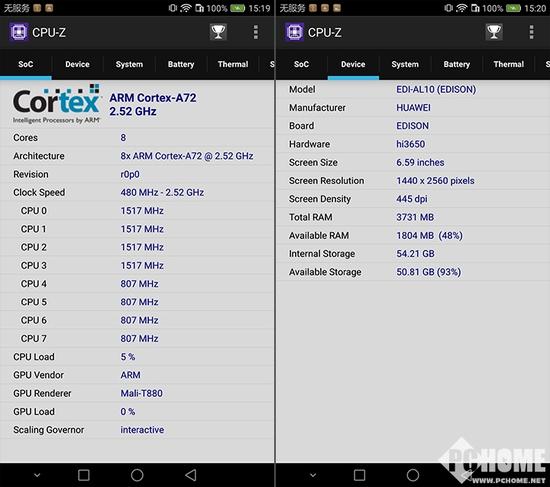Select Battery tab in left screen
The width and height of the screenshot is (550, 487).
point(181,64)
